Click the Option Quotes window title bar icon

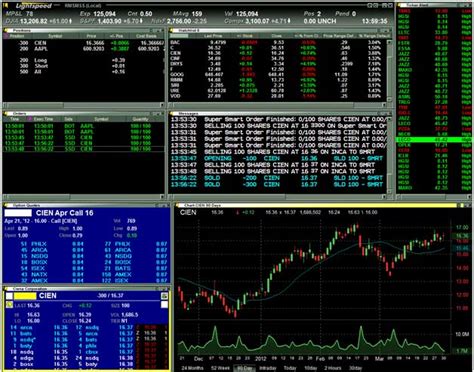click(7, 205)
